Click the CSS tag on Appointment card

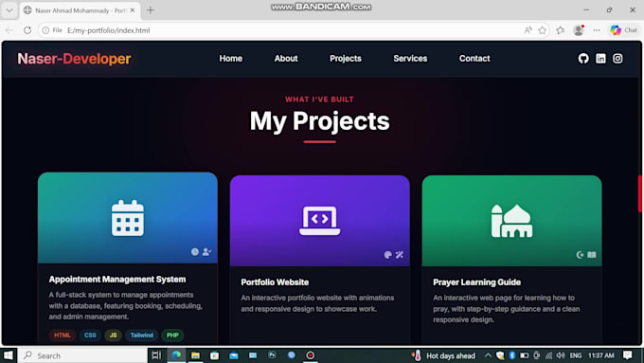(x=90, y=336)
